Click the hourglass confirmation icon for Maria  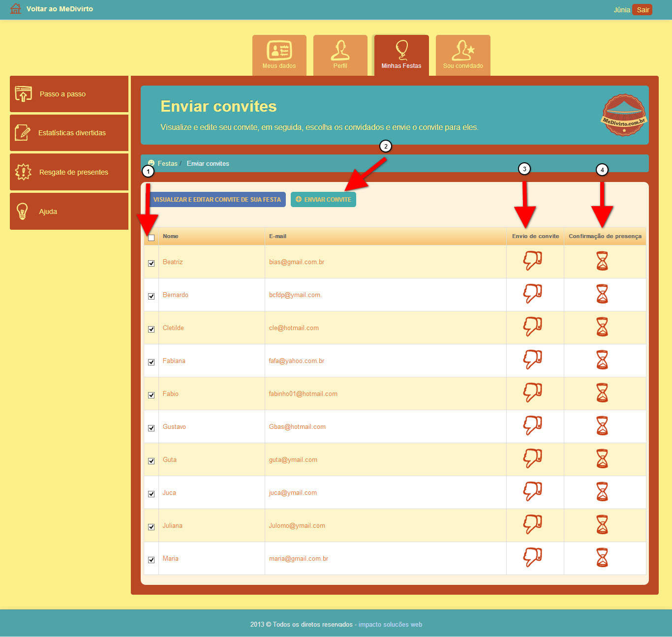click(602, 558)
